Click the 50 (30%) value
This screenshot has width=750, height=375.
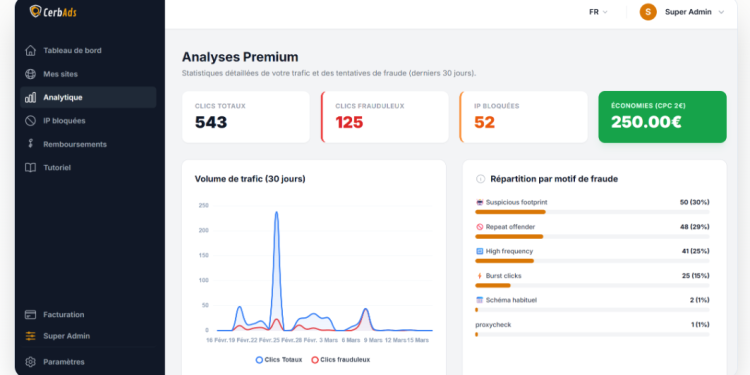coord(695,202)
